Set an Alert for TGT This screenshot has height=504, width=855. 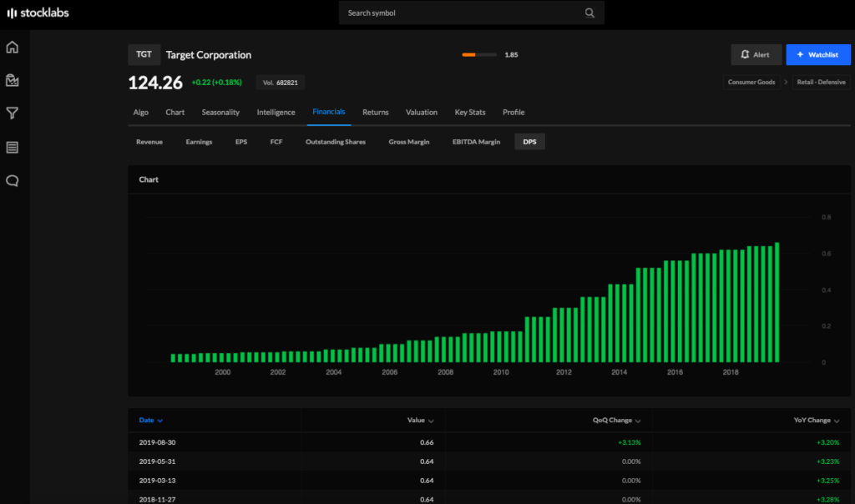(x=756, y=54)
